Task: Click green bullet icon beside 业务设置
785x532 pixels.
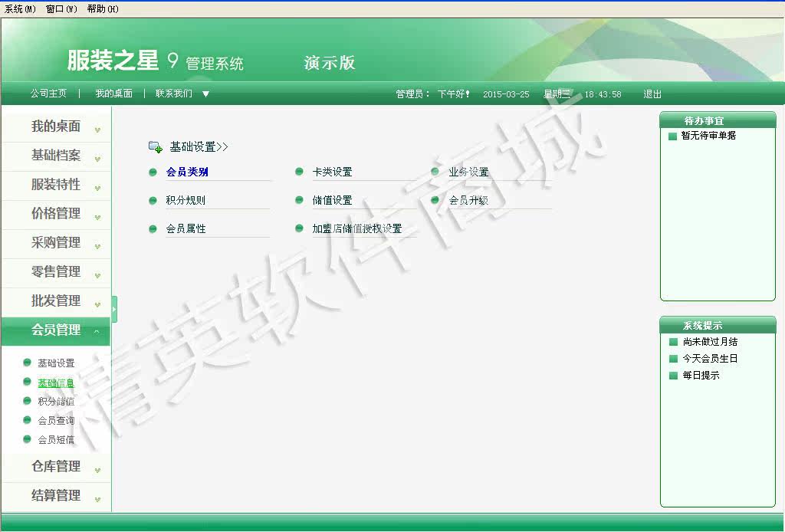Action: pos(435,172)
